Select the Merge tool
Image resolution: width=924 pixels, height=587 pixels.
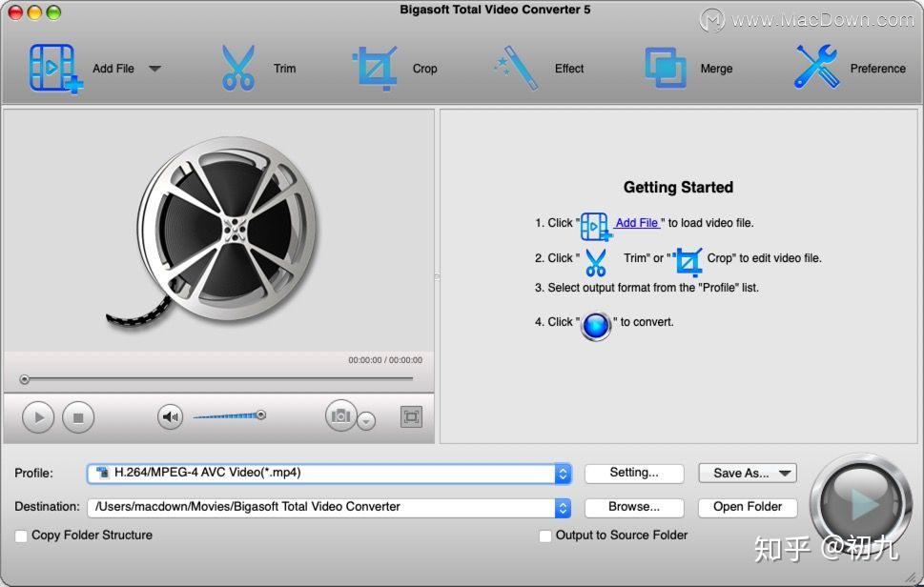tap(665, 65)
